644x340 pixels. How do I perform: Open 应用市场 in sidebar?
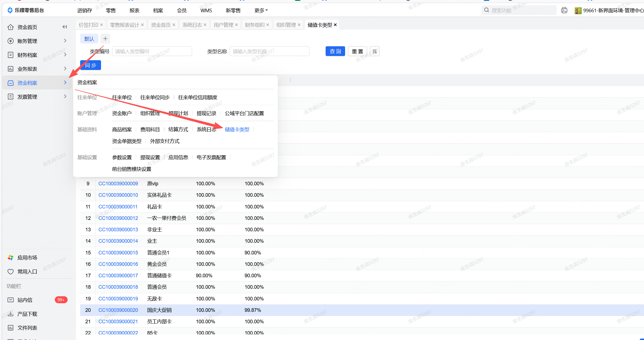pos(27,258)
